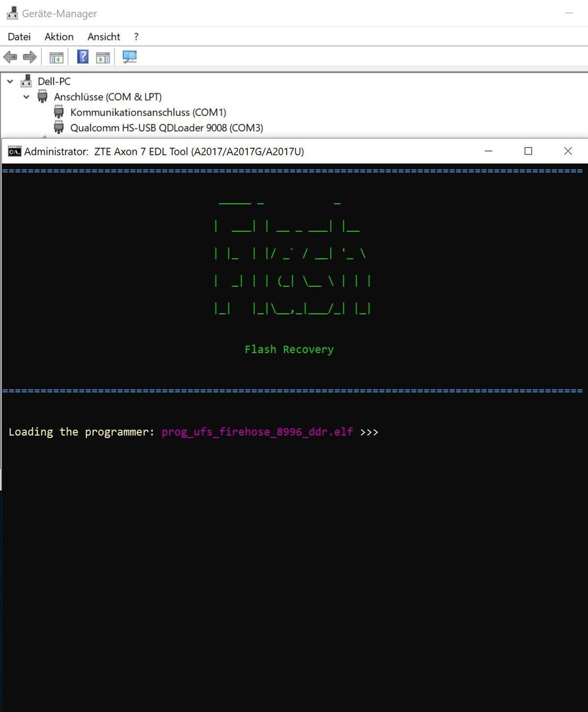Open the blue question mark help icon
Viewport: 588px width, 712px height.
pos(82,57)
